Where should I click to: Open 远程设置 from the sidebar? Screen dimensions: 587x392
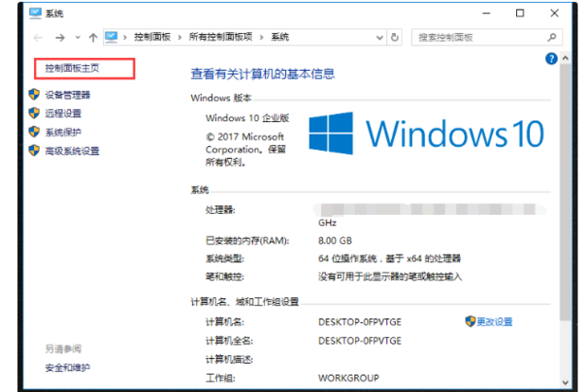(x=63, y=114)
